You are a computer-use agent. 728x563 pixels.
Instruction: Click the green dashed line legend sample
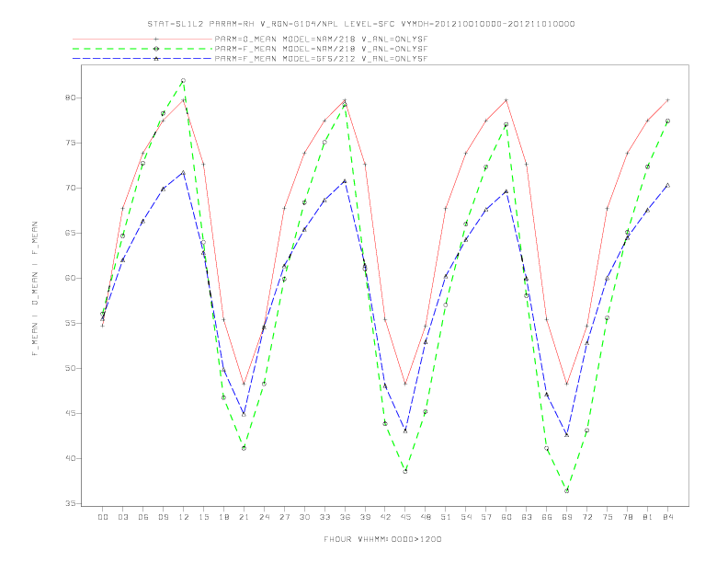142,49
